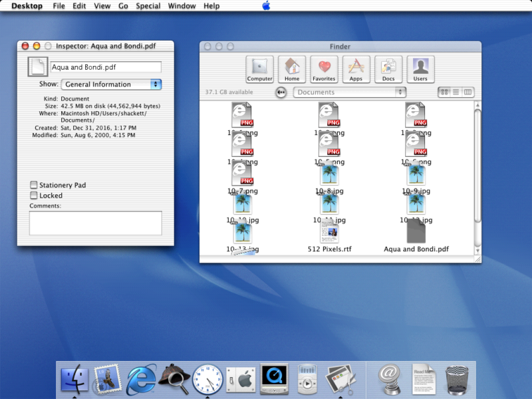Open Computer from the Finder toolbar
Viewport: 532px width, 399px height.
pos(259,68)
